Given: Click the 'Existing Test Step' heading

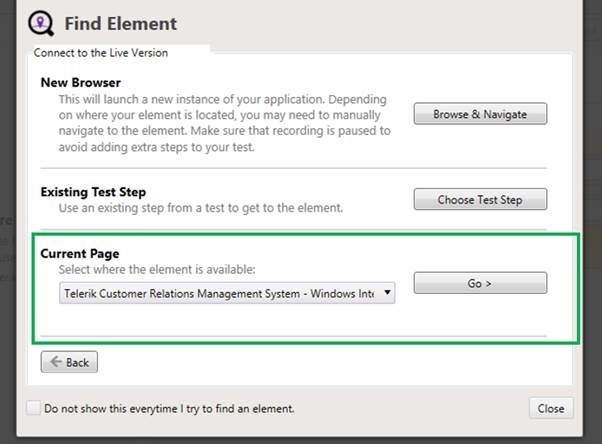Looking at the screenshot, I should point(93,192).
